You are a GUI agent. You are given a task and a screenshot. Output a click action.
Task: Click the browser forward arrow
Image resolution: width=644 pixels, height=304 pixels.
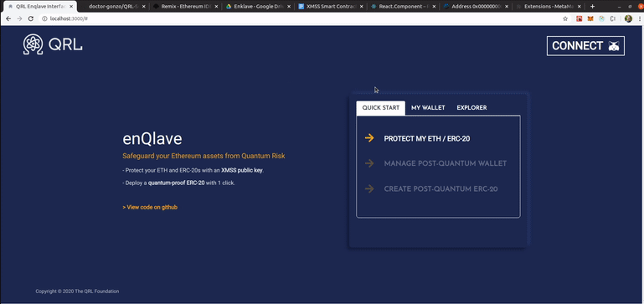(20, 19)
